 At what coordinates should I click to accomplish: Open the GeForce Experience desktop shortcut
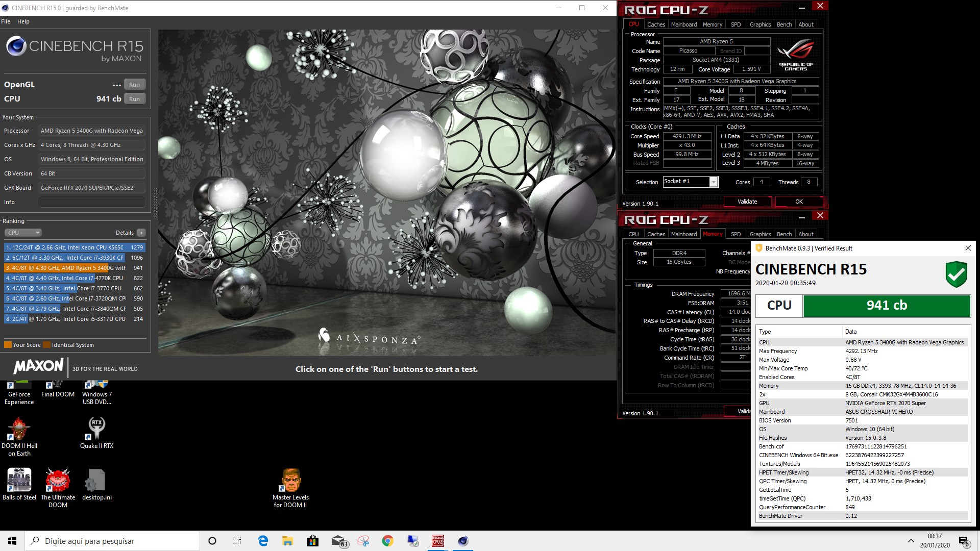(x=19, y=393)
